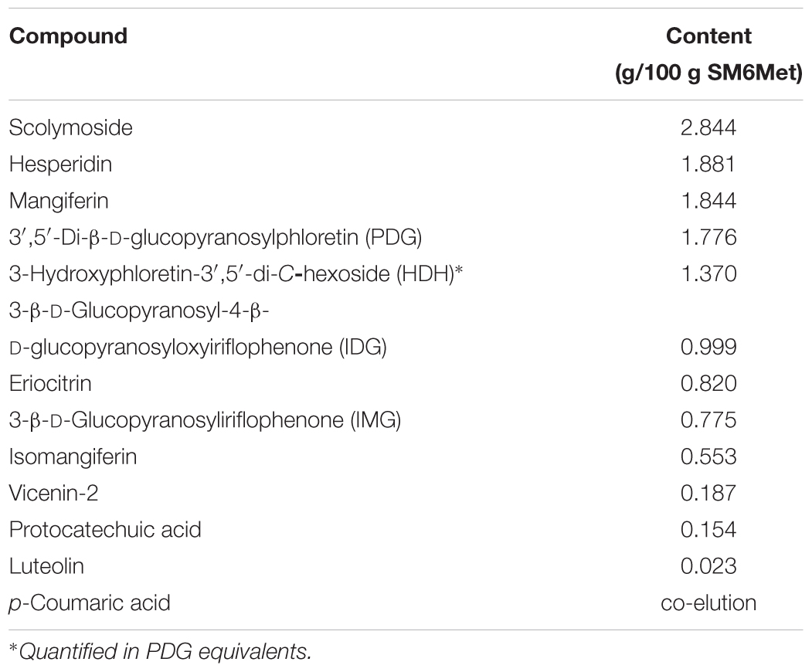Click the Isomangiferin compound name
The width and height of the screenshot is (812, 672).
73,456
